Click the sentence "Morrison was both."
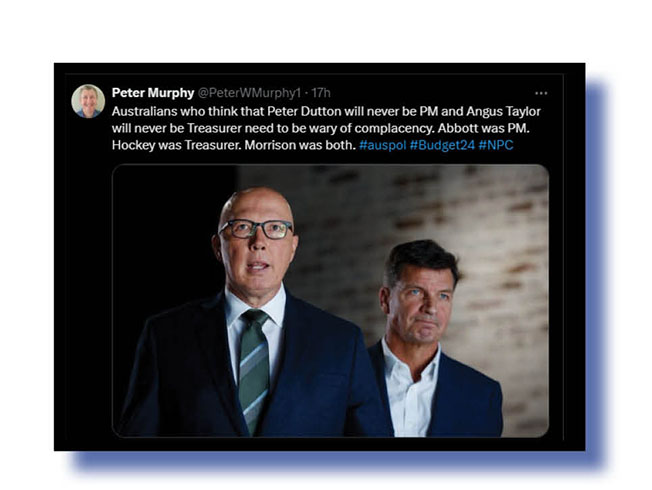This screenshot has height=490, width=652. pos(300,145)
